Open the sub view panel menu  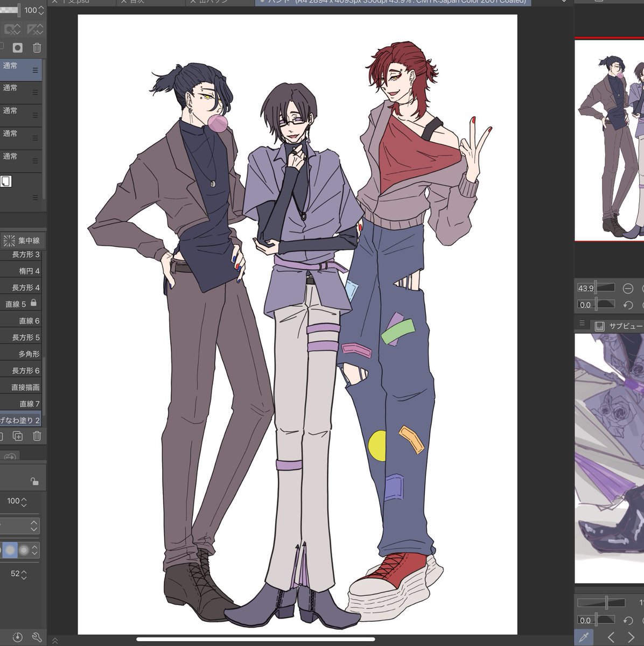click(x=582, y=324)
